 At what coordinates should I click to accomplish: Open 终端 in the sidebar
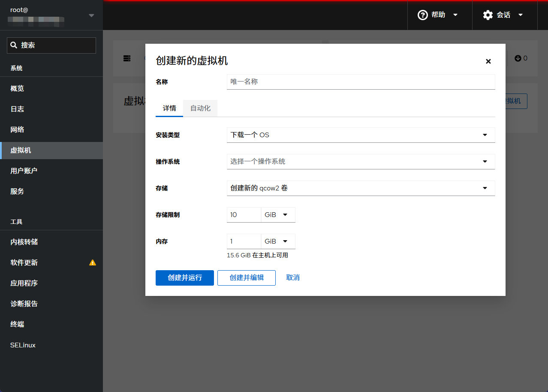[x=17, y=324]
